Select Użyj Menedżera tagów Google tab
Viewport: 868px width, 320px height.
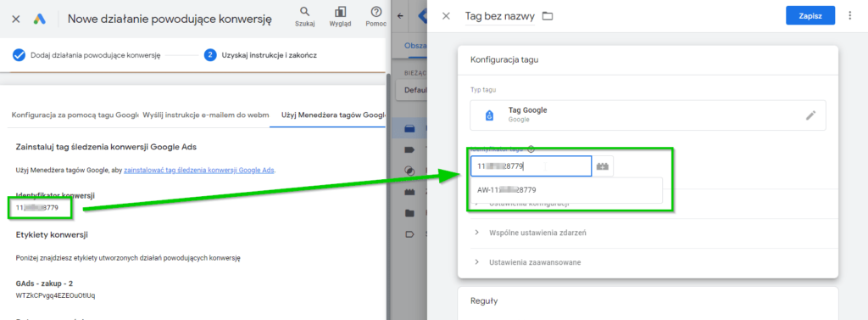tap(332, 115)
